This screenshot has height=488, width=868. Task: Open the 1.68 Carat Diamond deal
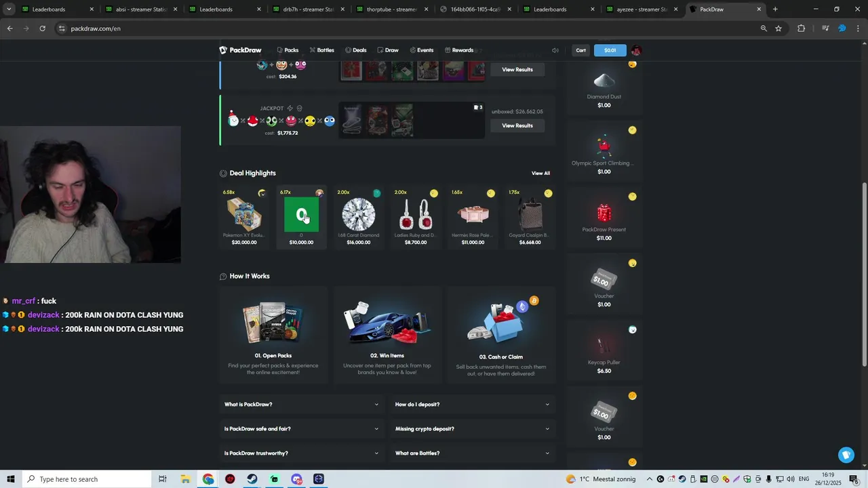tap(359, 218)
